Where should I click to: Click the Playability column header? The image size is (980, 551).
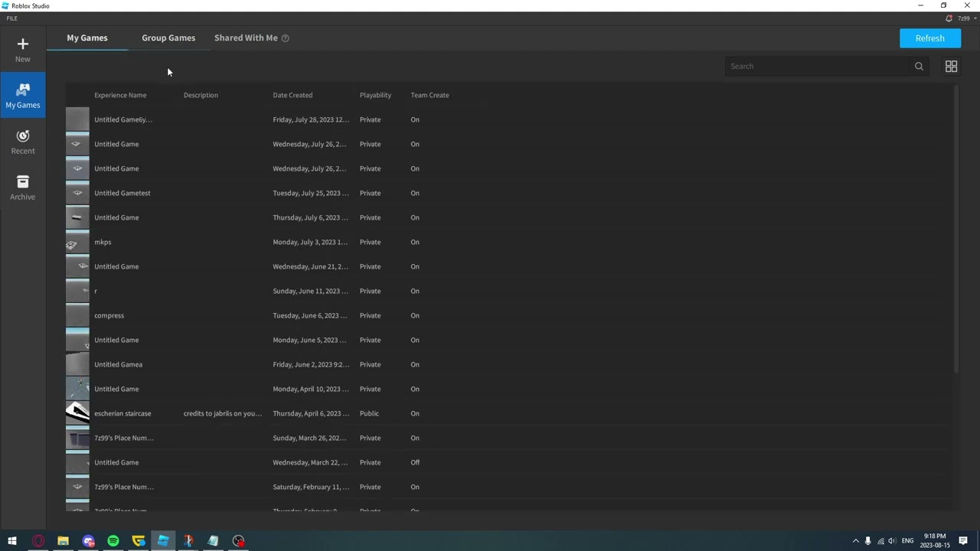click(375, 96)
